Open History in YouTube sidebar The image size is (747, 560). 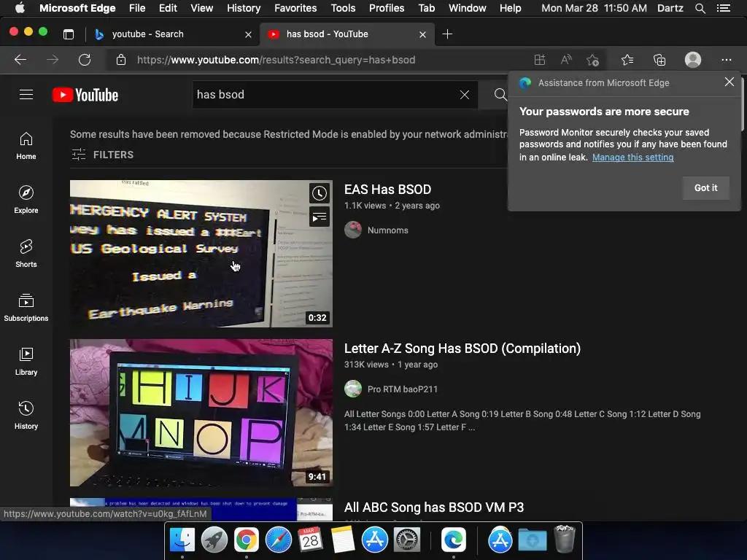click(26, 415)
